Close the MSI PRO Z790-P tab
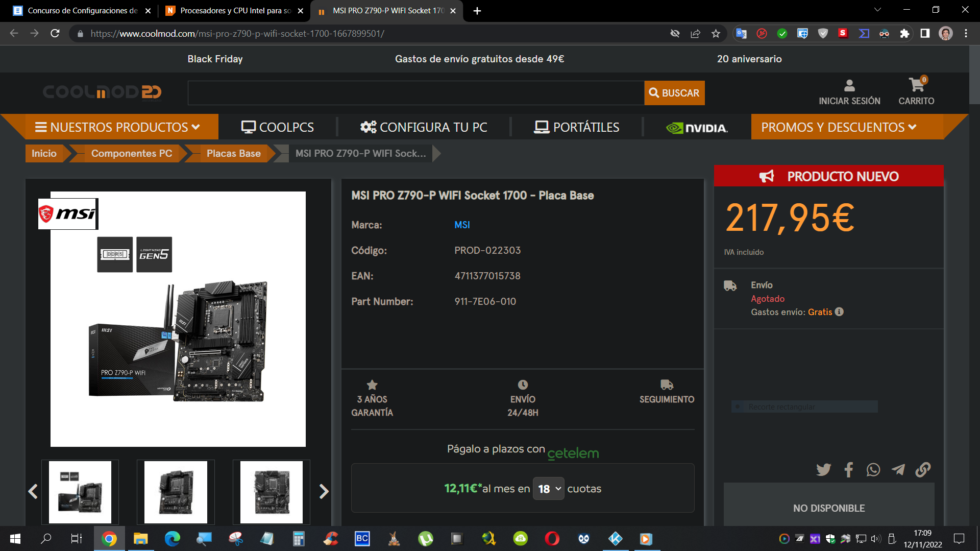This screenshot has width=980, height=551. (453, 11)
